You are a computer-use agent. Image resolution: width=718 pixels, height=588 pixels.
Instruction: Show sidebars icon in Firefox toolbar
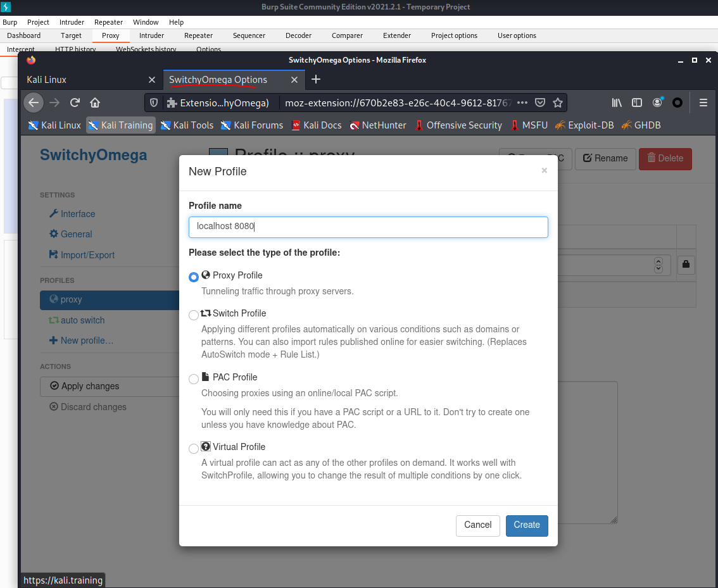coord(636,103)
